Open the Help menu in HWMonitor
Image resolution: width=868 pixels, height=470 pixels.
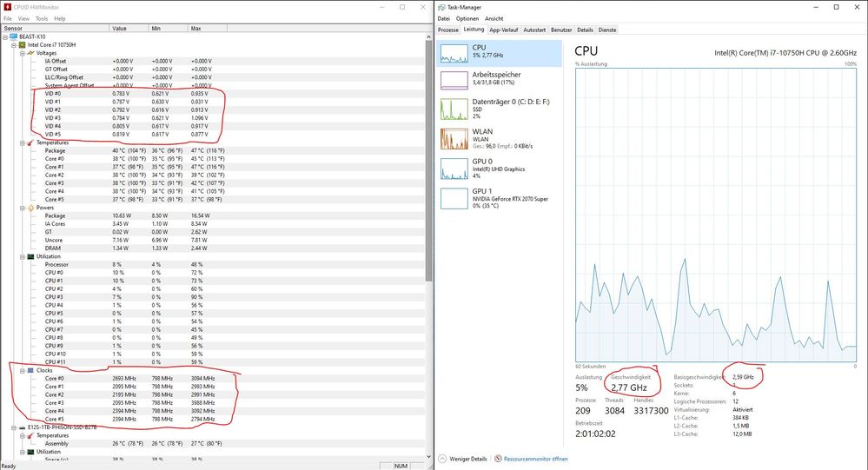60,18
